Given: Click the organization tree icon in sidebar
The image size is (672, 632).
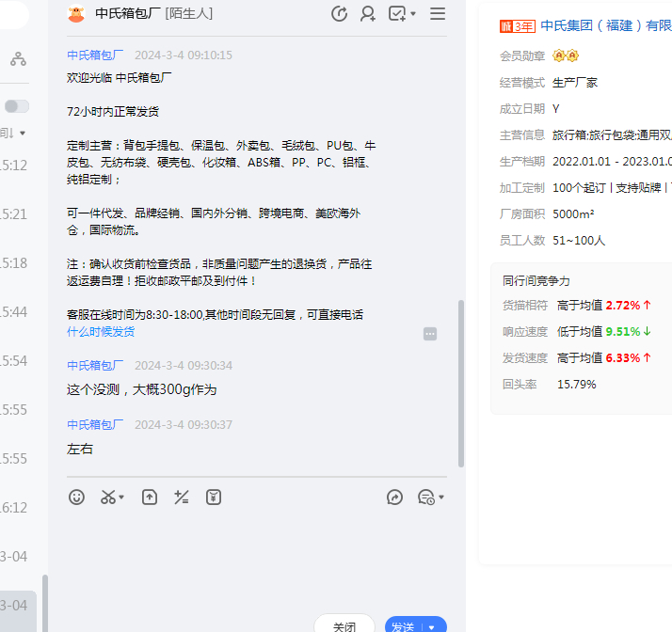Looking at the screenshot, I should (x=18, y=59).
